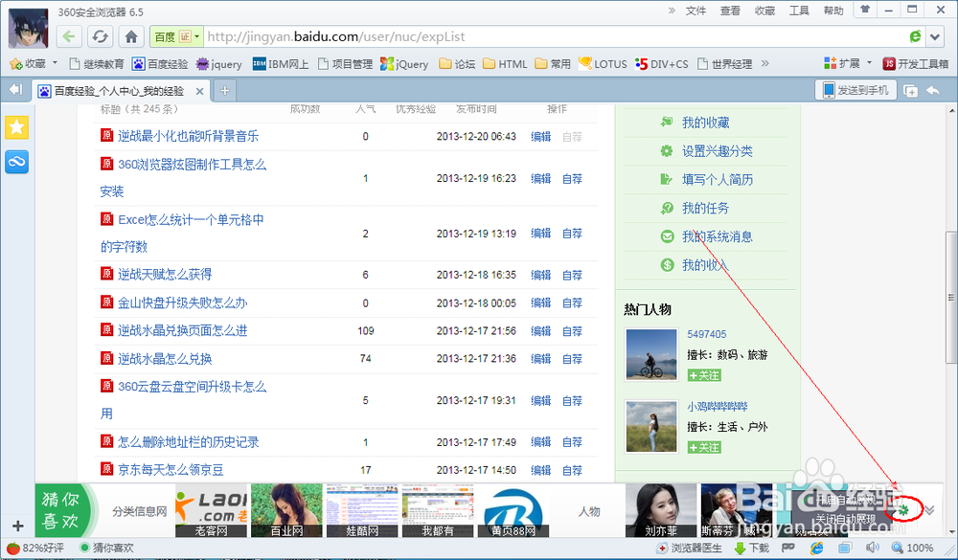Switch to the 百度经验_个人中心_我的经验 tab
The width and height of the screenshot is (958, 560).
pos(119,91)
